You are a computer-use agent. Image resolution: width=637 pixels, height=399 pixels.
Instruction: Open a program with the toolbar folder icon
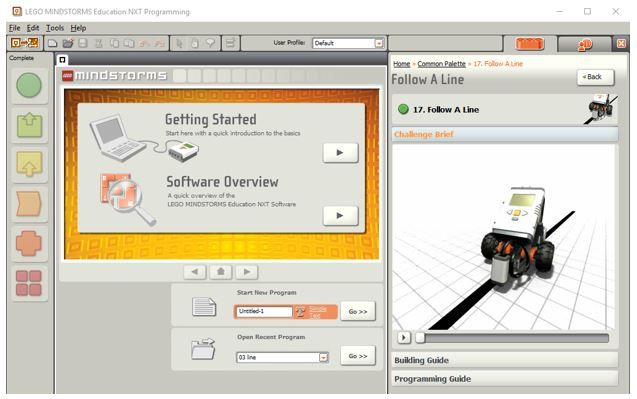click(x=68, y=43)
